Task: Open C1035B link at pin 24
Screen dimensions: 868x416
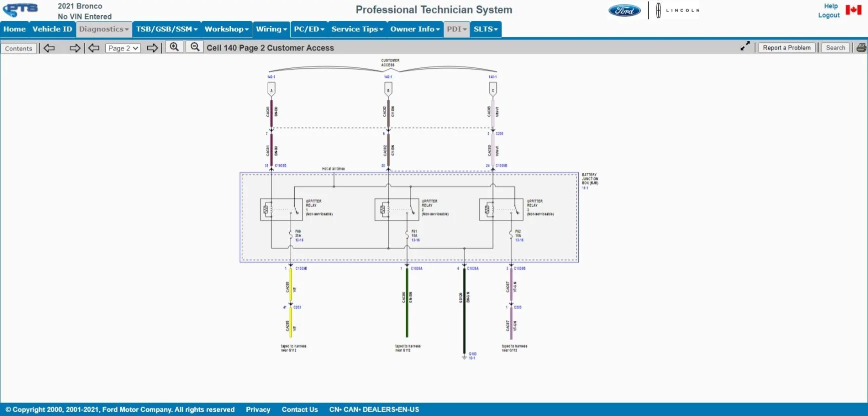Action: [501, 165]
